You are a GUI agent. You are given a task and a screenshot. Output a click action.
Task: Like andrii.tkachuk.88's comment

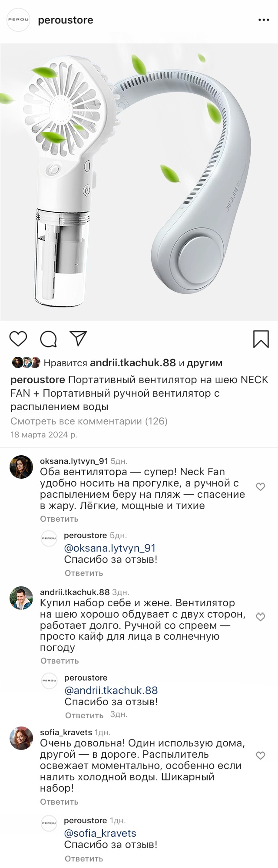[x=260, y=617]
